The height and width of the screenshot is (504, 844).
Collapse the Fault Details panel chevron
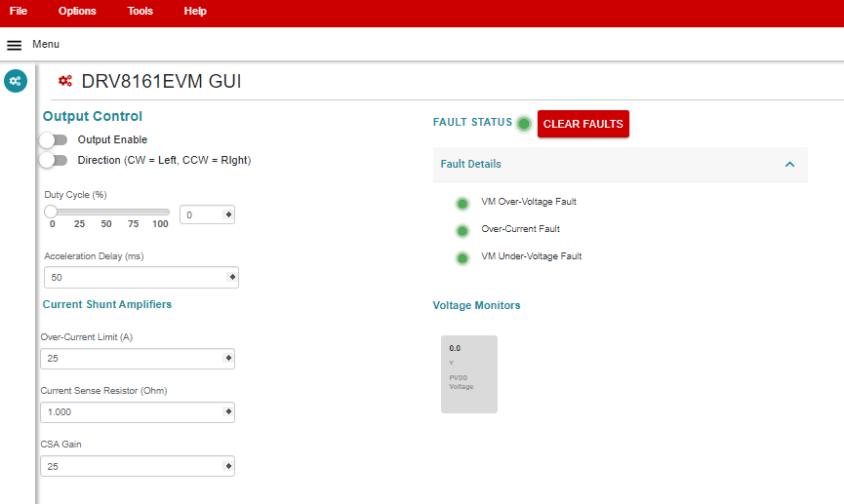[789, 165]
